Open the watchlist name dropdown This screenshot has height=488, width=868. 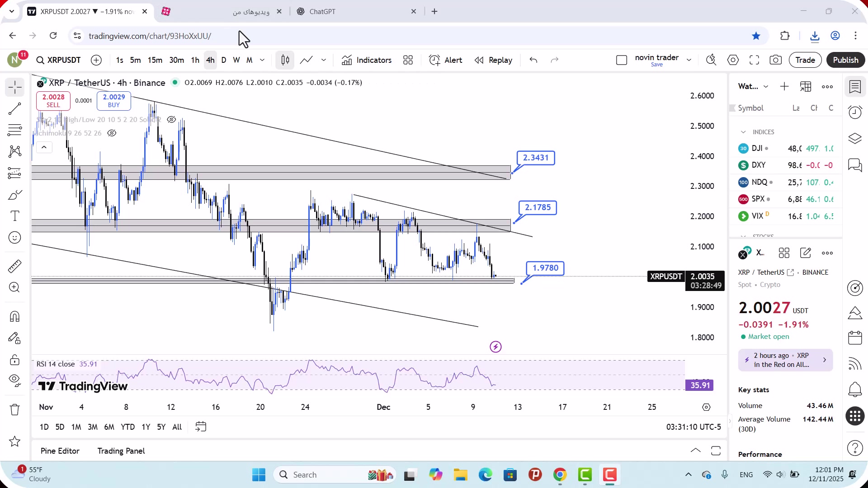pos(753,86)
